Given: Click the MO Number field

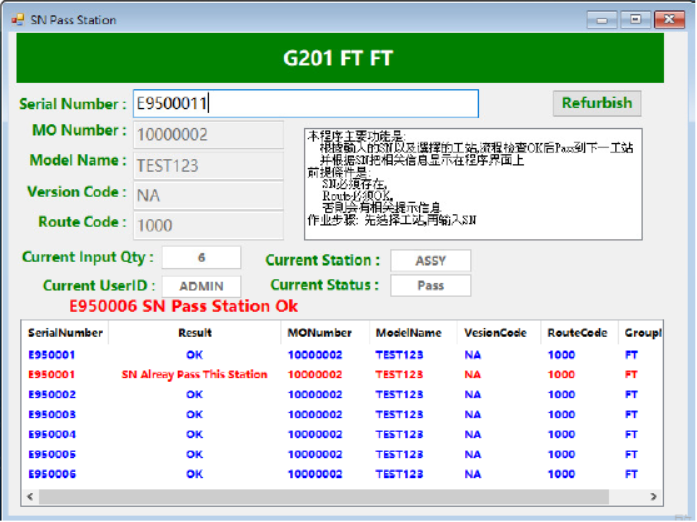Looking at the screenshot, I should click(208, 134).
